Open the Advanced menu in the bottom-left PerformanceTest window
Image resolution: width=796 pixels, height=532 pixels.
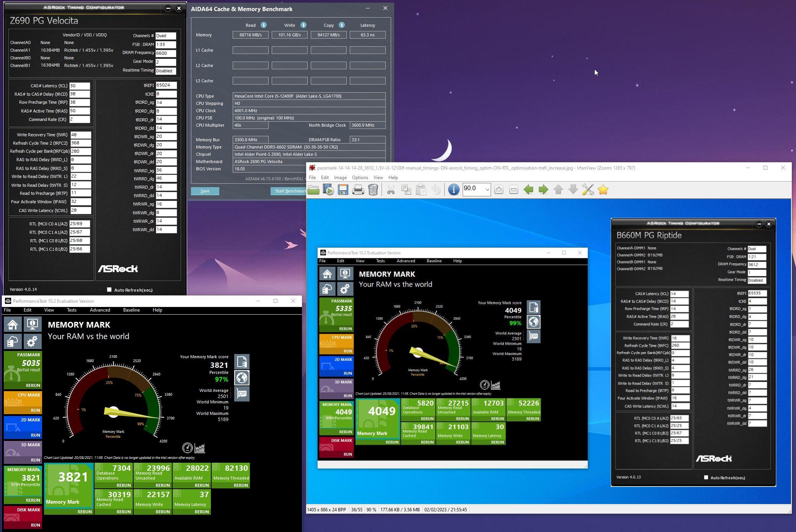tap(100, 310)
